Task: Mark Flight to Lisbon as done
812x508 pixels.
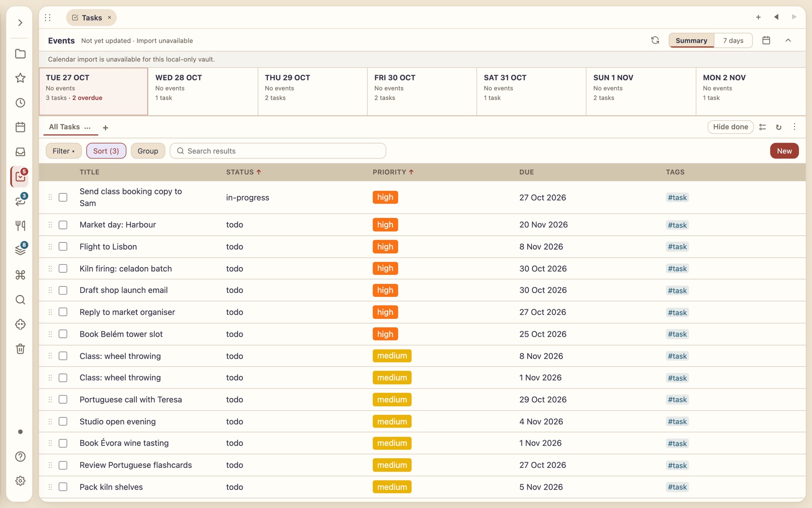Action: 63,247
